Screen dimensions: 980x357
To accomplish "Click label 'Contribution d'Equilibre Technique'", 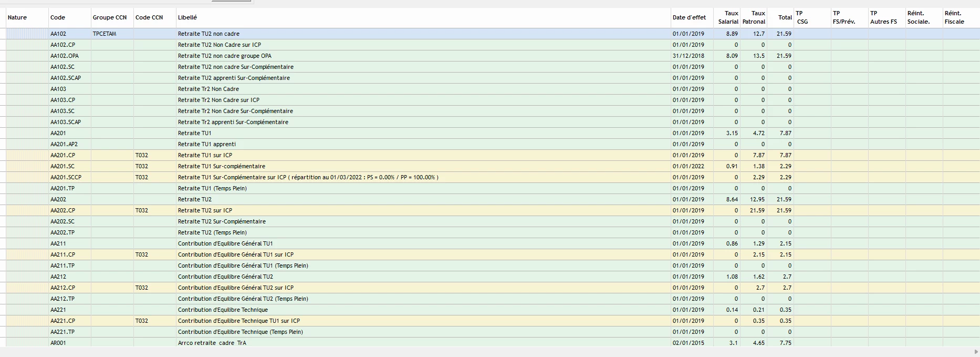I will 223,310.
